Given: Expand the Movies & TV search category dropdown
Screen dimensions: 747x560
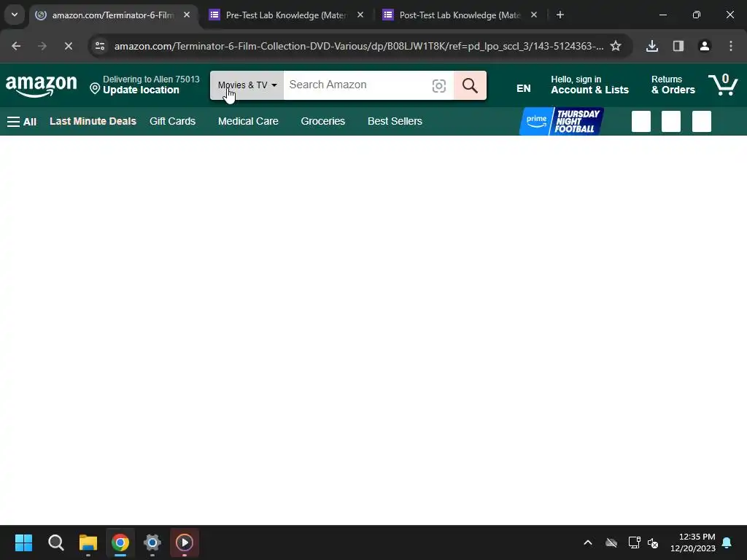Looking at the screenshot, I should coord(247,85).
